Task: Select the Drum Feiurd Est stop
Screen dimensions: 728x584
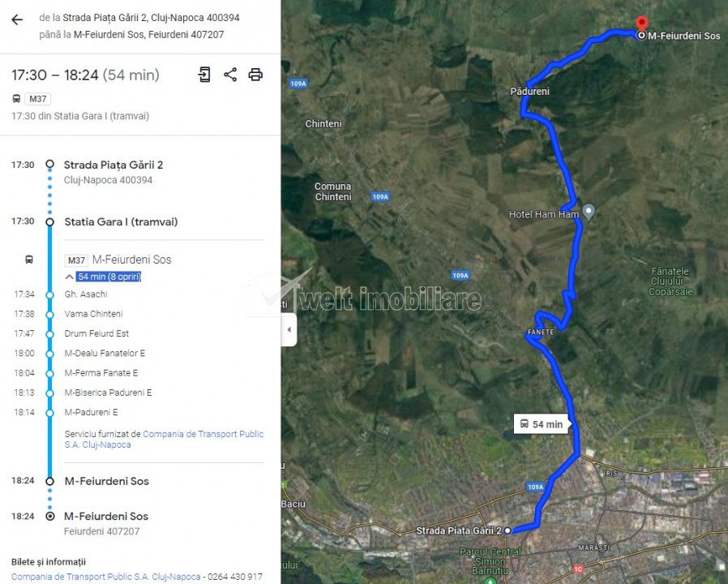Action: [x=96, y=333]
